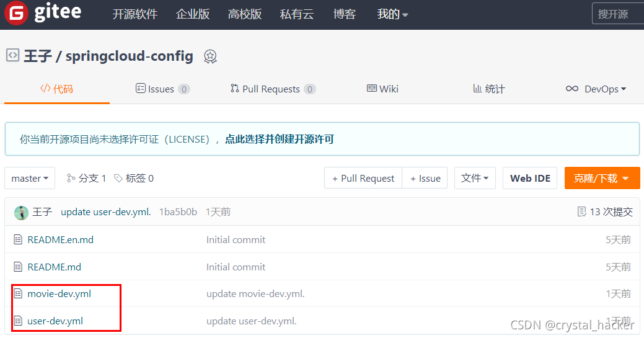Open the Issues tab
Image resolution: width=644 pixels, height=338 pixels.
click(x=162, y=89)
